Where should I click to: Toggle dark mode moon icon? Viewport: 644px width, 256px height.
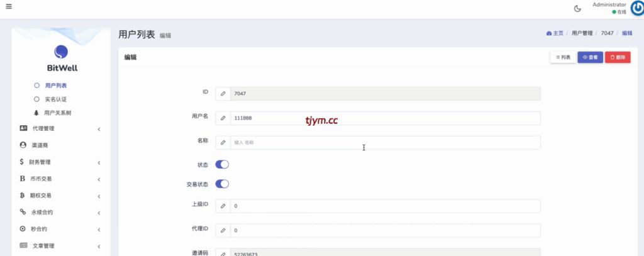pos(577,8)
